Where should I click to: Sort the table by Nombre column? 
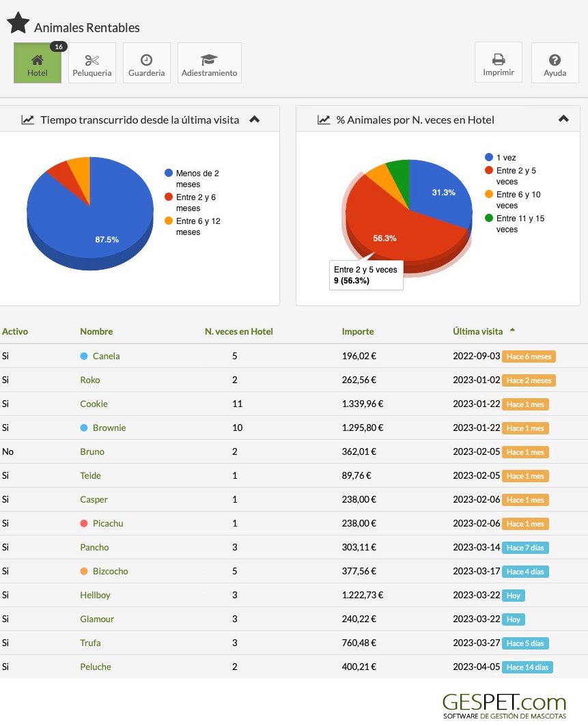click(96, 331)
